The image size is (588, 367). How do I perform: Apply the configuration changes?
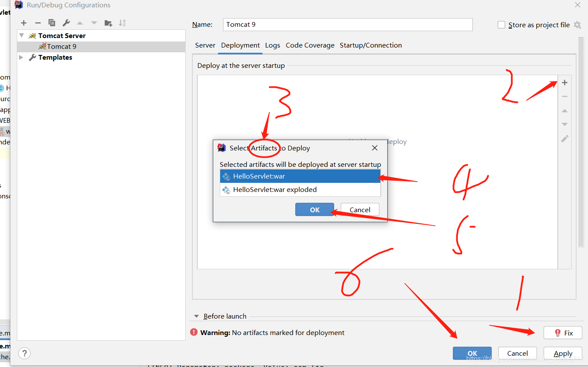tap(563, 353)
